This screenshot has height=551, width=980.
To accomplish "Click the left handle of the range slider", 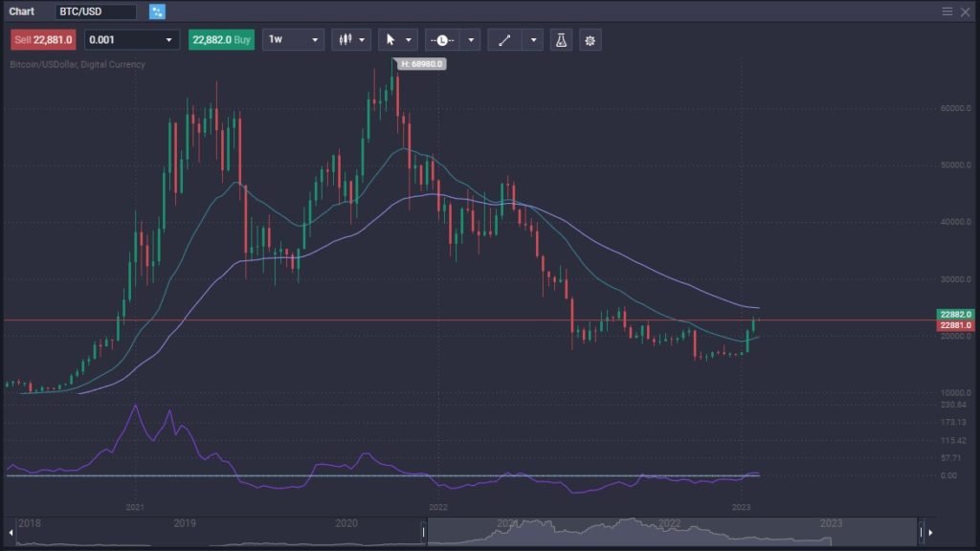I will click(x=424, y=531).
